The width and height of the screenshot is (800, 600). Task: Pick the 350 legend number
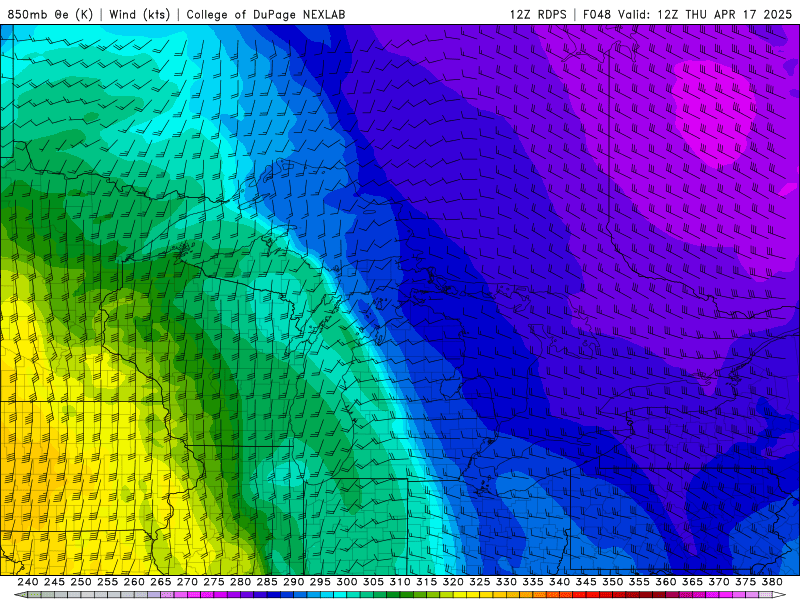[x=612, y=582]
